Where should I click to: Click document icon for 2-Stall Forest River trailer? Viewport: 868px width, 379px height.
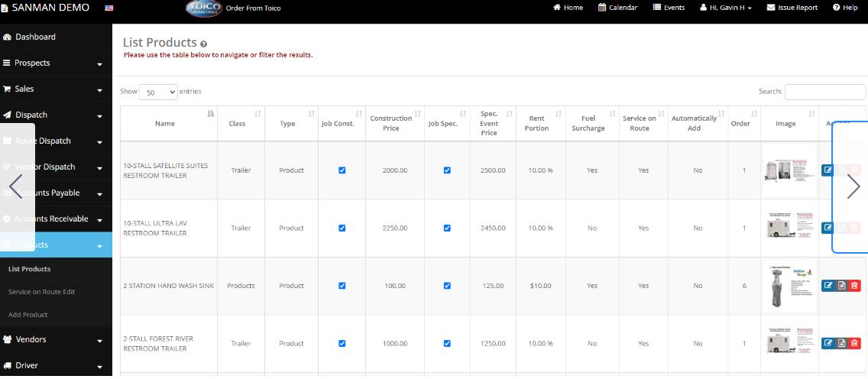coord(841,344)
